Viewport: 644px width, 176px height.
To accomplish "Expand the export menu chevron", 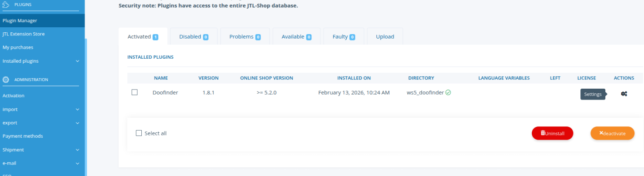I will 77,123.
